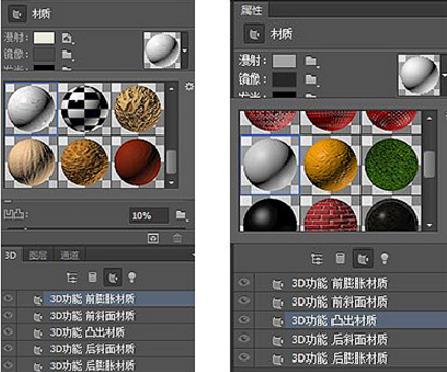Toggle eye for 后膨胀材质 in right panel

(x=244, y=358)
